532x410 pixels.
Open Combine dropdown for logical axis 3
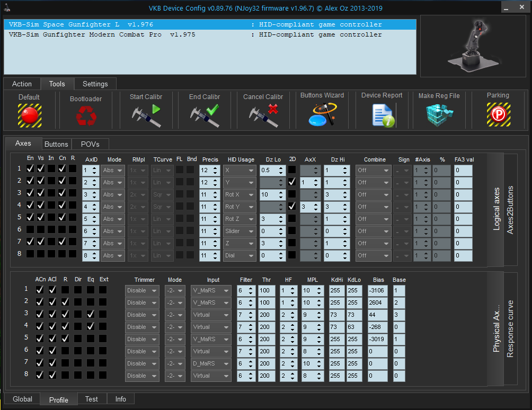[373, 194]
